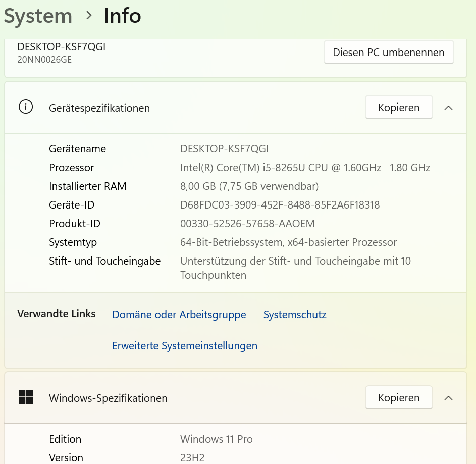Click the DESKTOP-KSF7QGI header name
This screenshot has width=476, height=464.
tap(61, 47)
